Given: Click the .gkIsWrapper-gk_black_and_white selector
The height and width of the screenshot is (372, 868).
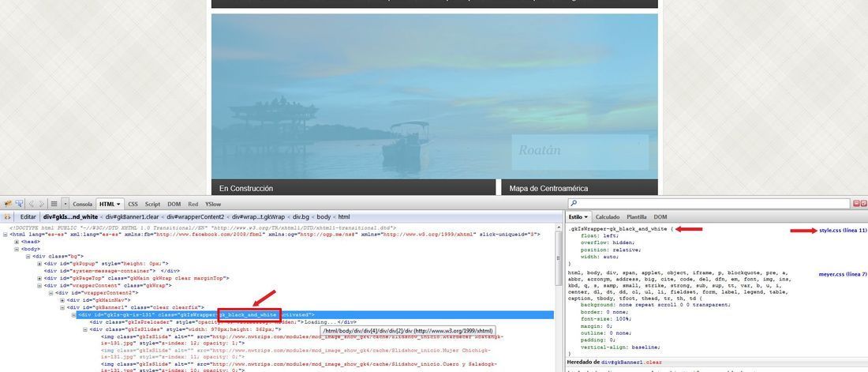Looking at the screenshot, I should pyautogui.click(x=617, y=228).
